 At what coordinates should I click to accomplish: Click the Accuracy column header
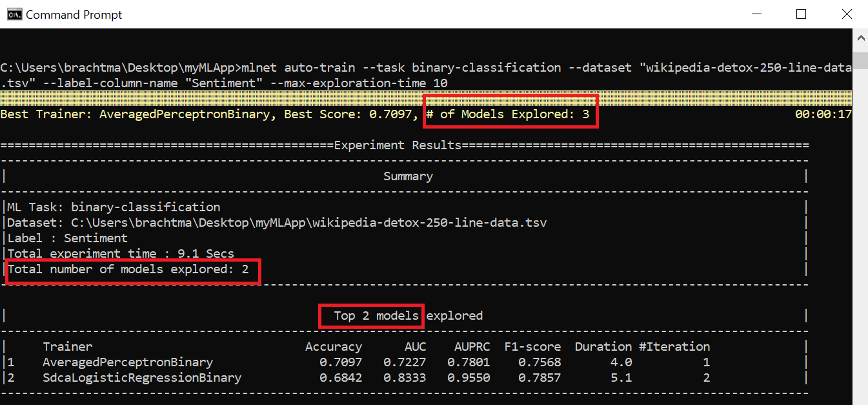coord(333,346)
